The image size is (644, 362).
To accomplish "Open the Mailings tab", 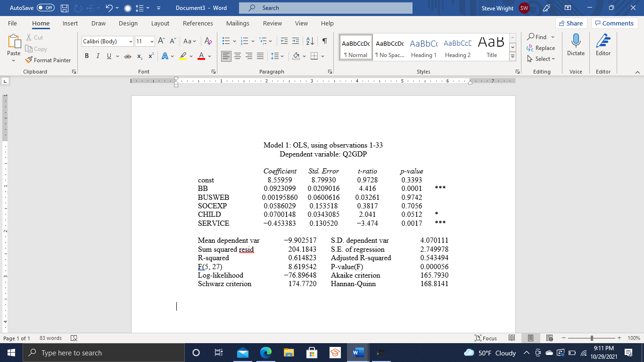I will coord(238,23).
